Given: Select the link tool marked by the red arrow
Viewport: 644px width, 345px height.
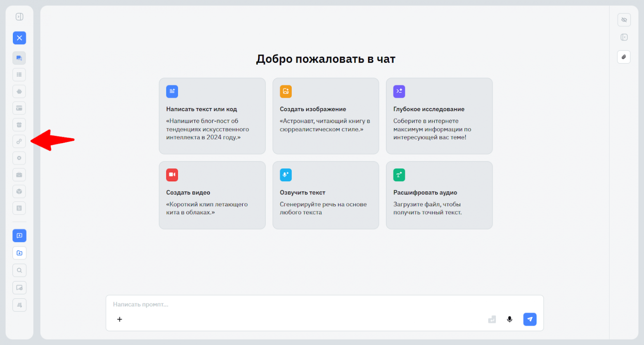Looking at the screenshot, I should coord(19,141).
